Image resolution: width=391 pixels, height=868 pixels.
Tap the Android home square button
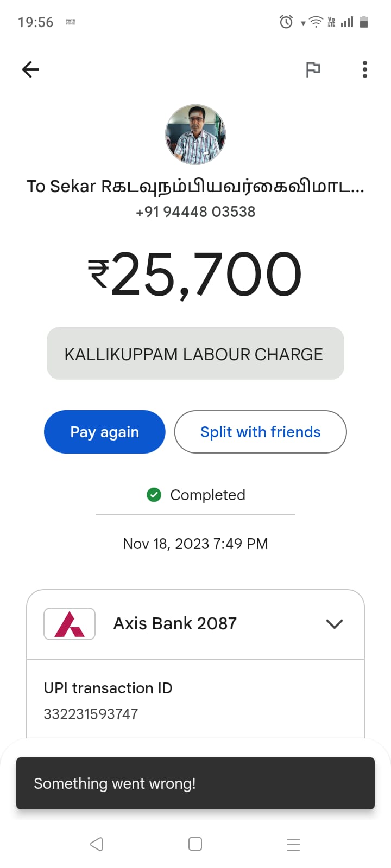click(195, 844)
